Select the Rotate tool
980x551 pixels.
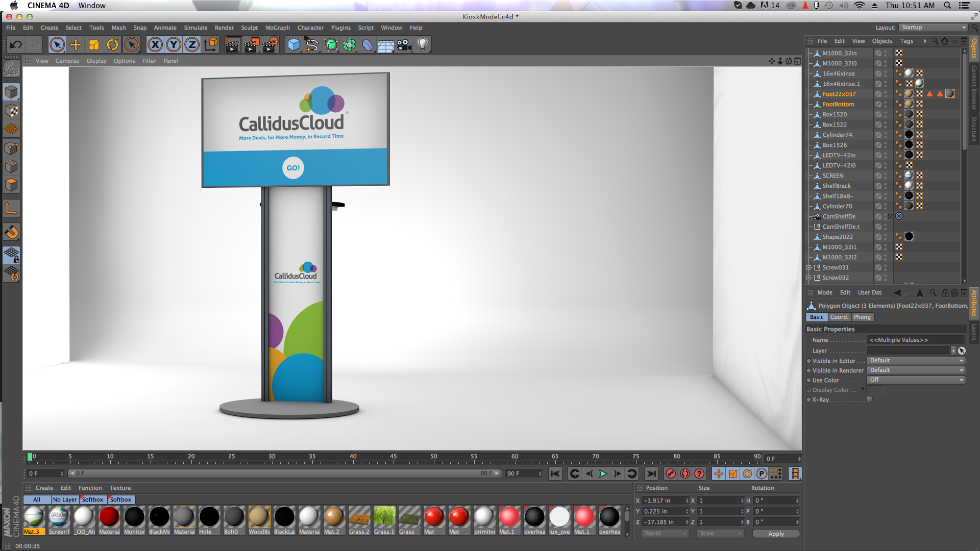(x=112, y=45)
